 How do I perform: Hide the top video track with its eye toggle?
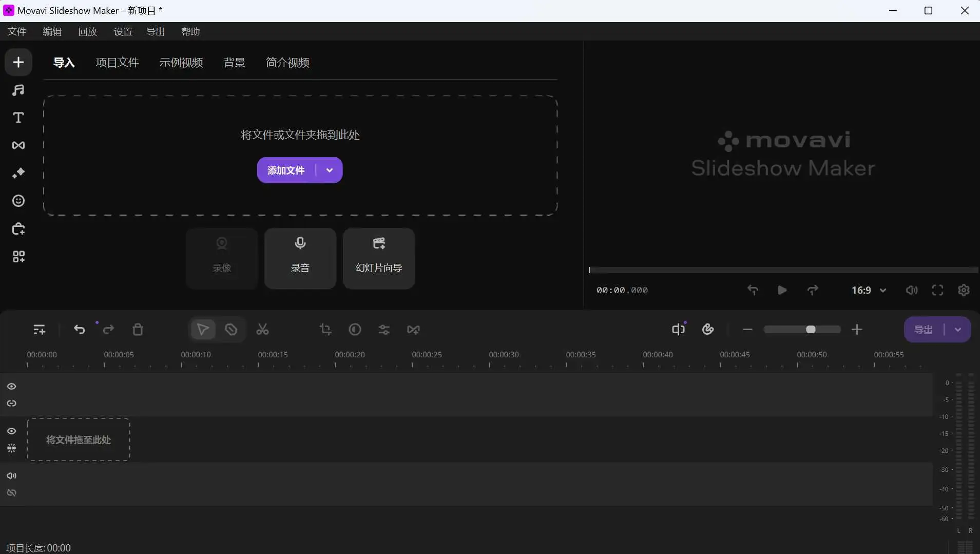(x=11, y=386)
